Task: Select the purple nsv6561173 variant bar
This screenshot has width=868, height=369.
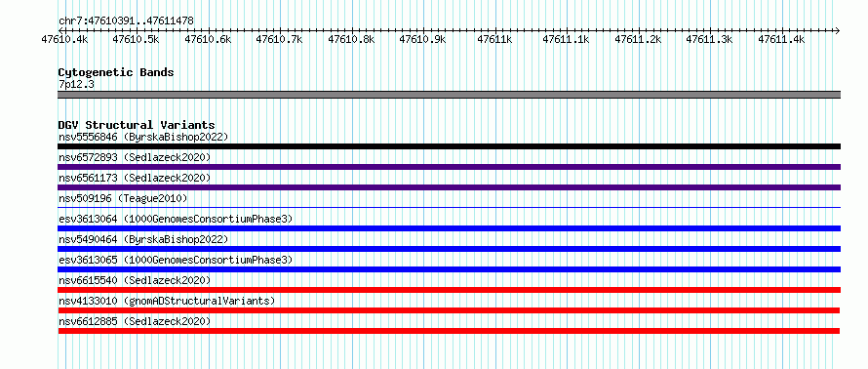Action: 450,187
